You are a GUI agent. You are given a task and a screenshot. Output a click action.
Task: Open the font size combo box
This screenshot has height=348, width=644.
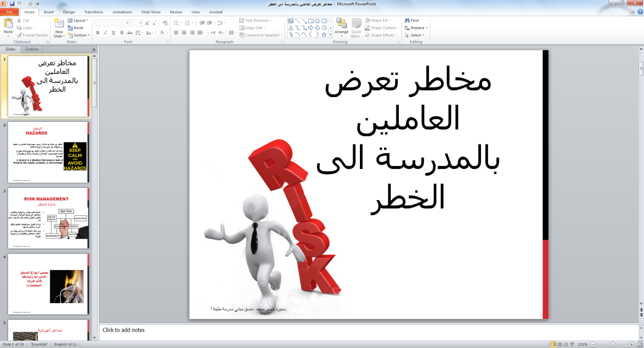tap(136, 23)
